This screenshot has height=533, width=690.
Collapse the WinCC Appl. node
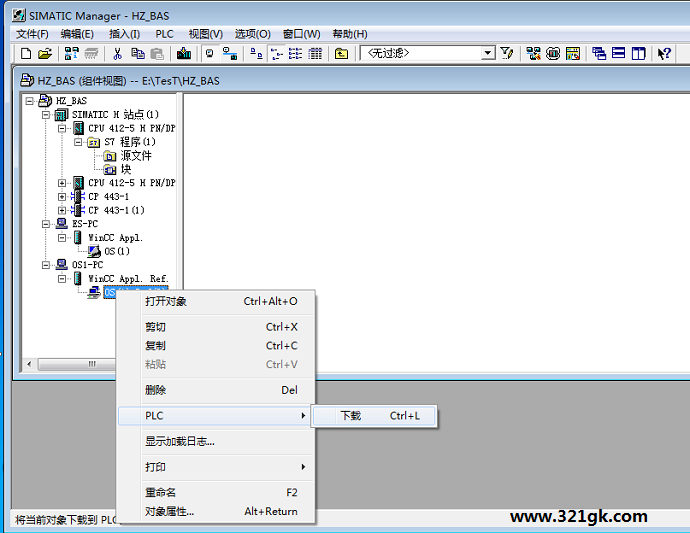tap(62, 238)
